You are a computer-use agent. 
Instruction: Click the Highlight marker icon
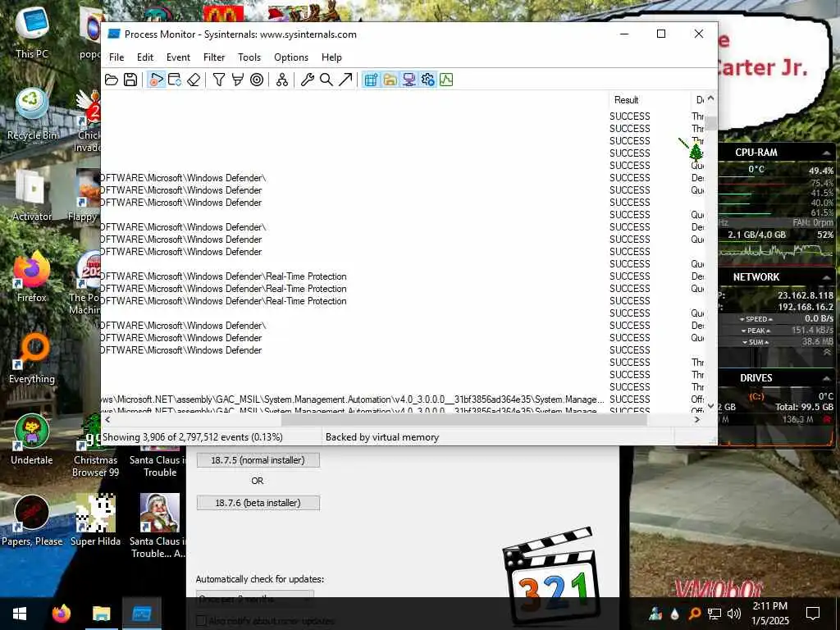point(238,80)
